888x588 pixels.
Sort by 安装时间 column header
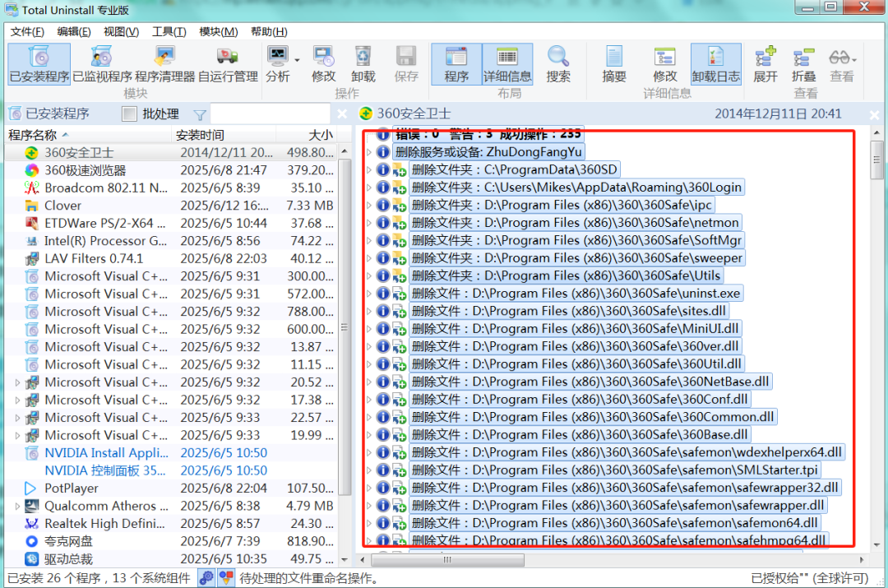(223, 135)
